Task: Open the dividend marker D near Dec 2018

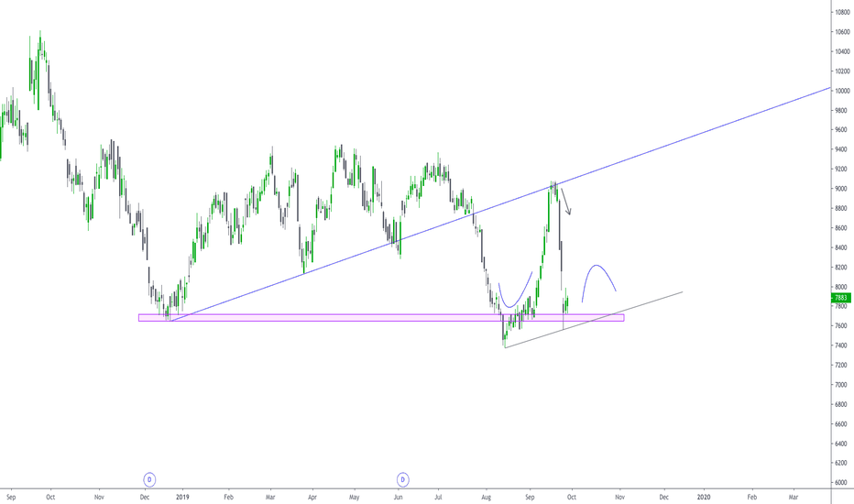Action: (149, 479)
